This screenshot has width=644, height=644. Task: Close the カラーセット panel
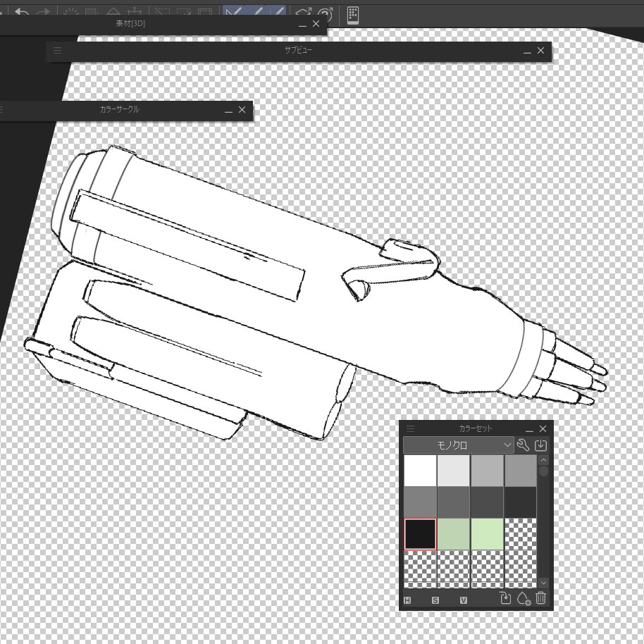point(543,429)
